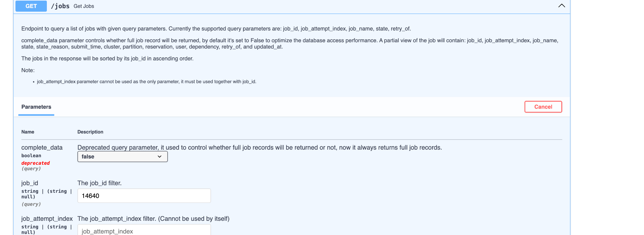
Task: Click the complete_data parameter name
Action: (42, 147)
